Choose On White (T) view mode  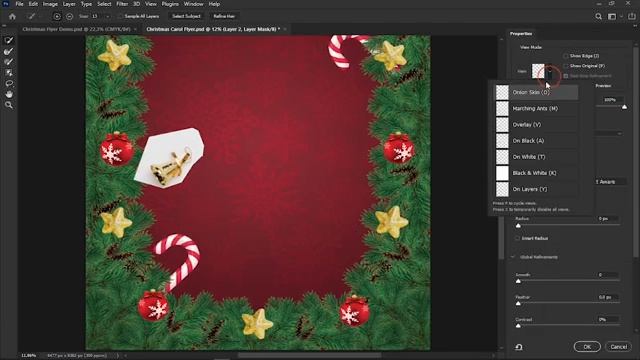click(536, 157)
